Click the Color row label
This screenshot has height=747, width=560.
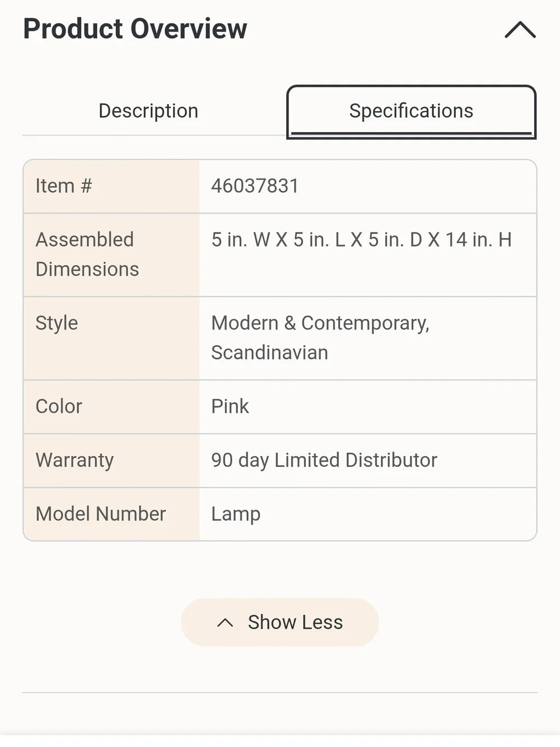[x=59, y=406]
